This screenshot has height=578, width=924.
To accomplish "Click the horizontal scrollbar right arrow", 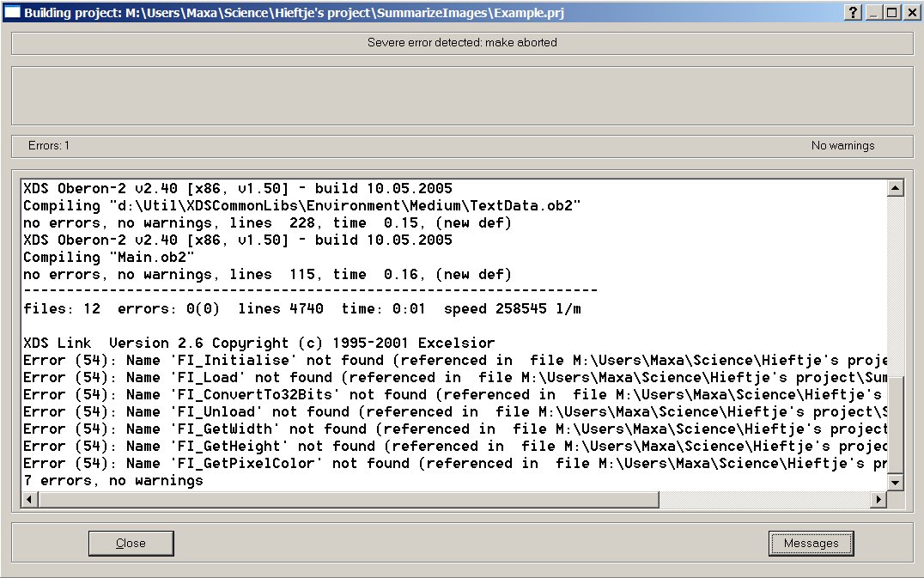I will click(878, 499).
